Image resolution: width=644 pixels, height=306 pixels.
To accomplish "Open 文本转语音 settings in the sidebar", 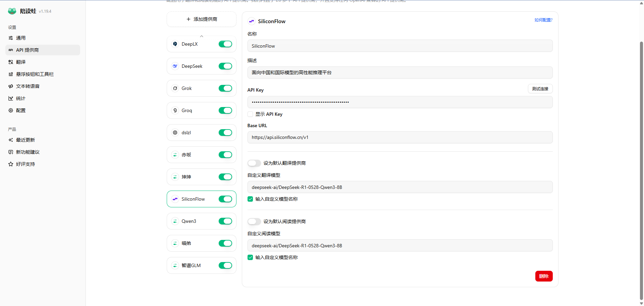I will click(x=28, y=86).
